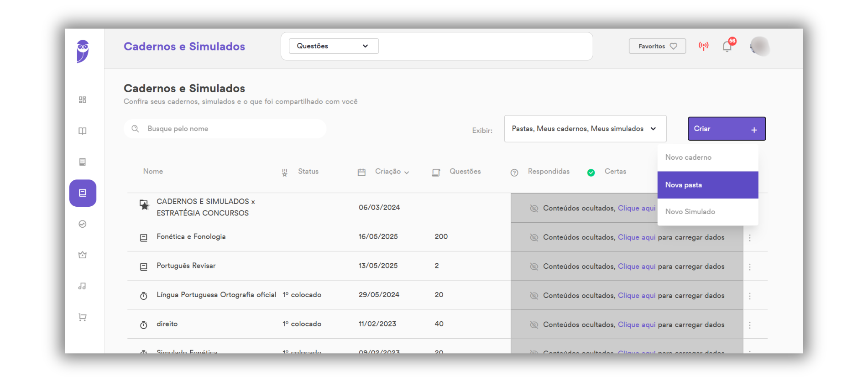Click 1º colocado status in direito row
This screenshot has height=382, width=868.
(x=302, y=324)
